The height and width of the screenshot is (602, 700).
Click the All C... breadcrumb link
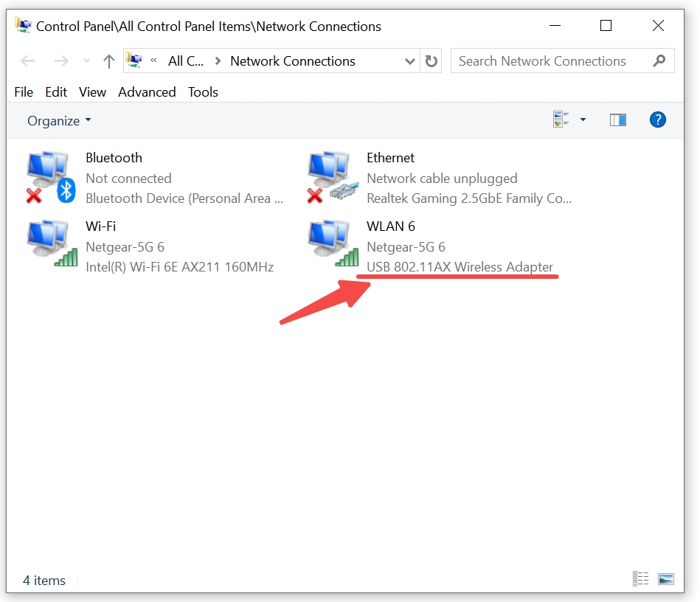coord(186,61)
